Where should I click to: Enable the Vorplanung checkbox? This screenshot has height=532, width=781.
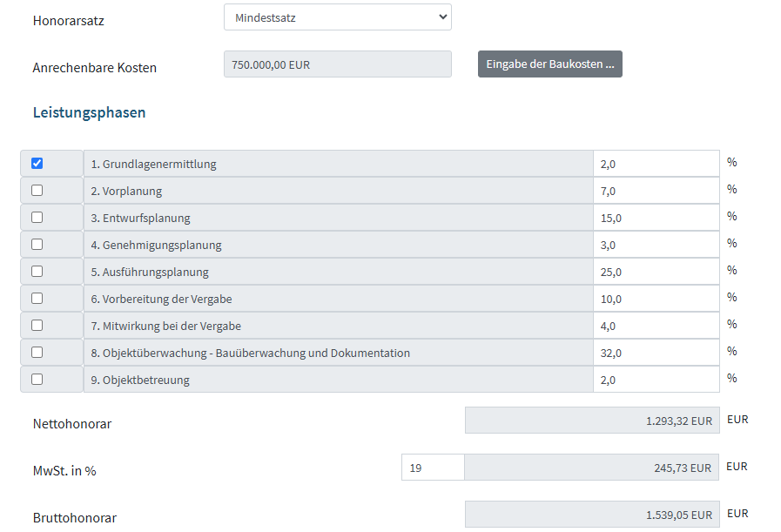tap(37, 191)
